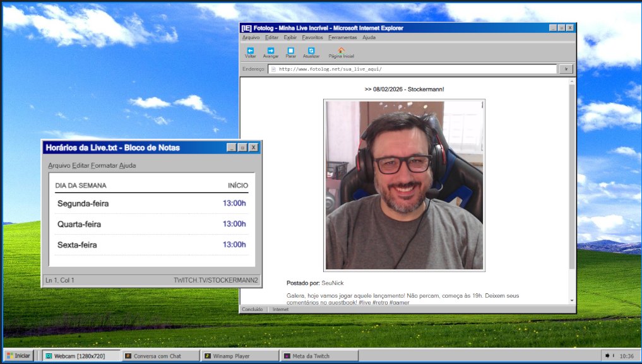
Task: Stop loading with the Parar icon
Action: click(x=291, y=50)
